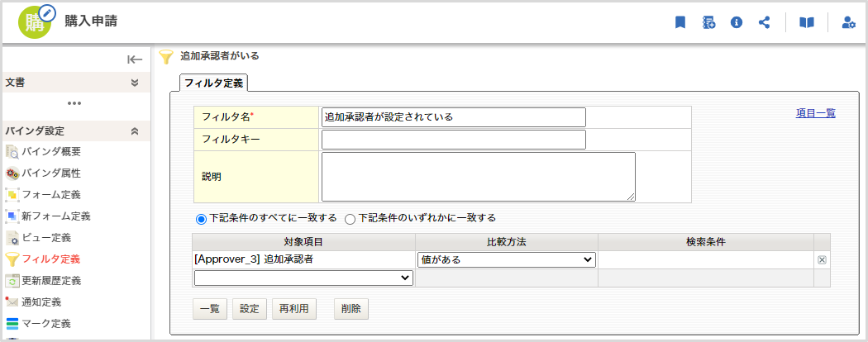Open the 値がある comparison method dropdown

[506, 260]
